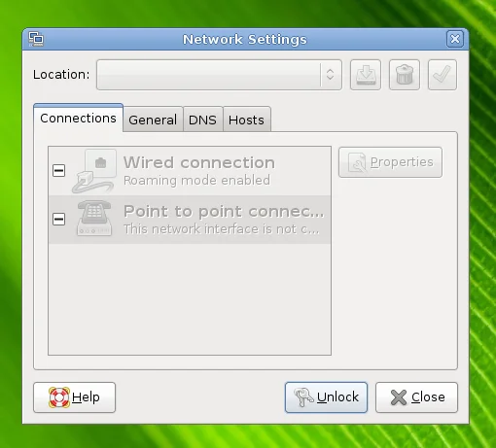Click the save location icon button
This screenshot has height=448, width=496.
click(366, 75)
